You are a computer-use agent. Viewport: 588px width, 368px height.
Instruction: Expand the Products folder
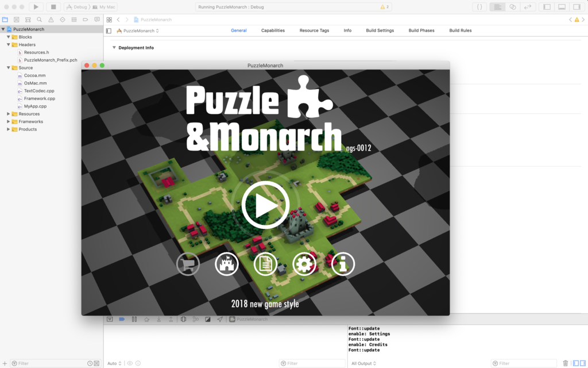[8, 129]
